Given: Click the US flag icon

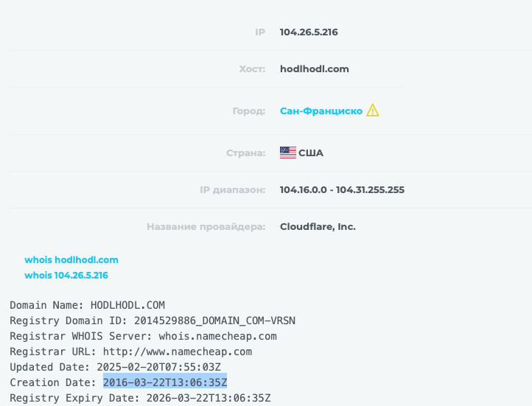Looking at the screenshot, I should click(x=288, y=153).
